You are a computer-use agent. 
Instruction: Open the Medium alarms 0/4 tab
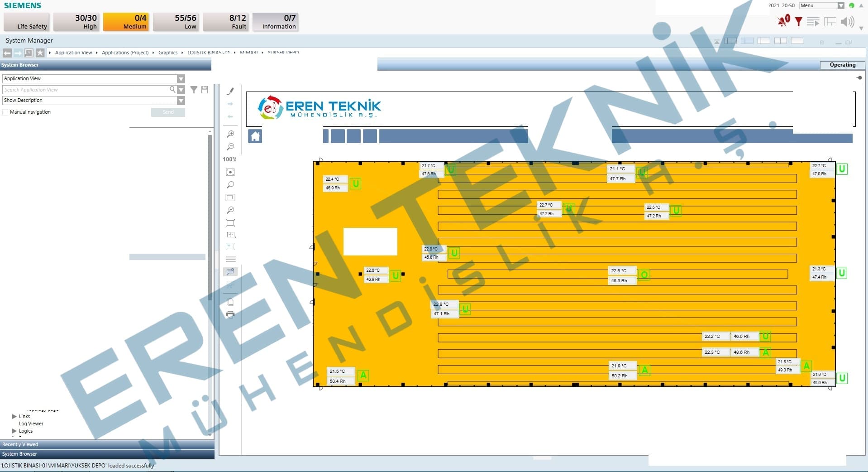click(x=126, y=22)
